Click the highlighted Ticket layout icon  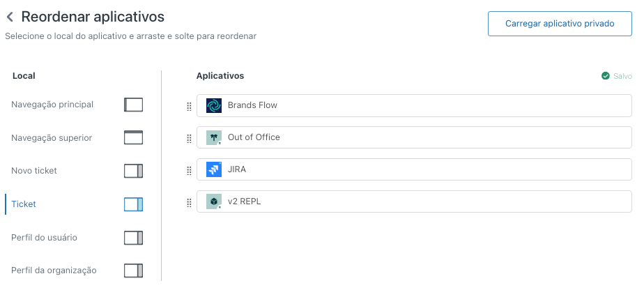pos(133,204)
